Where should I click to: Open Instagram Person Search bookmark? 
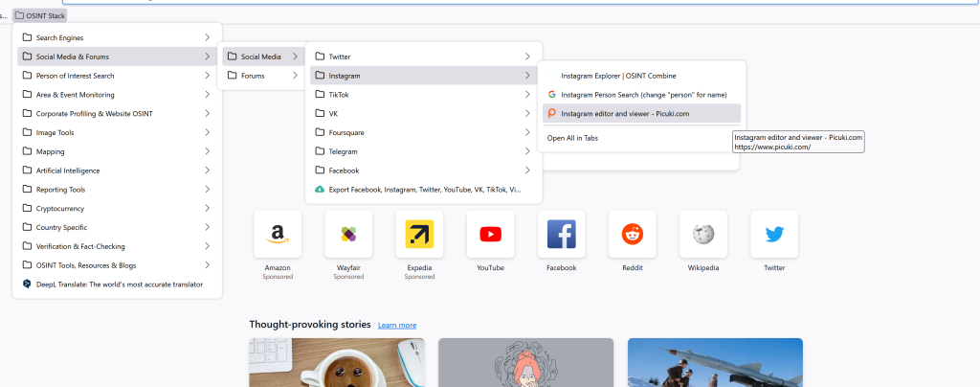[641, 95]
